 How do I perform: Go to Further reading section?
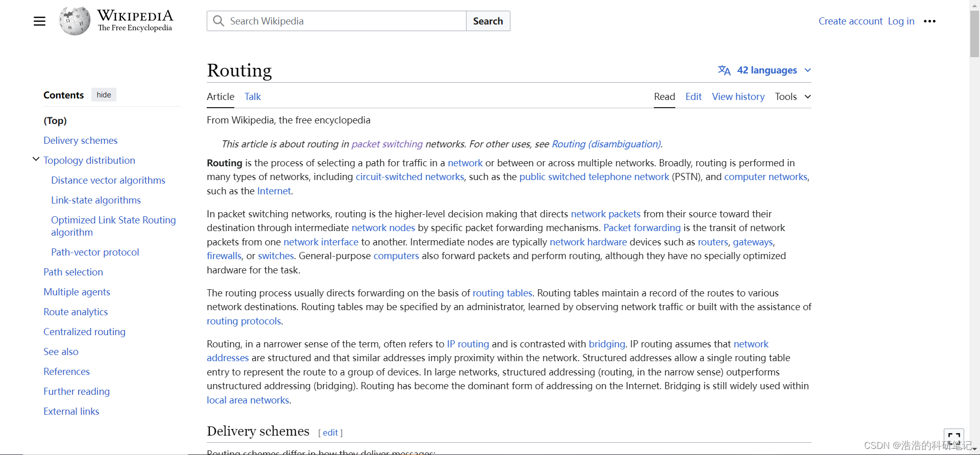pos(77,391)
